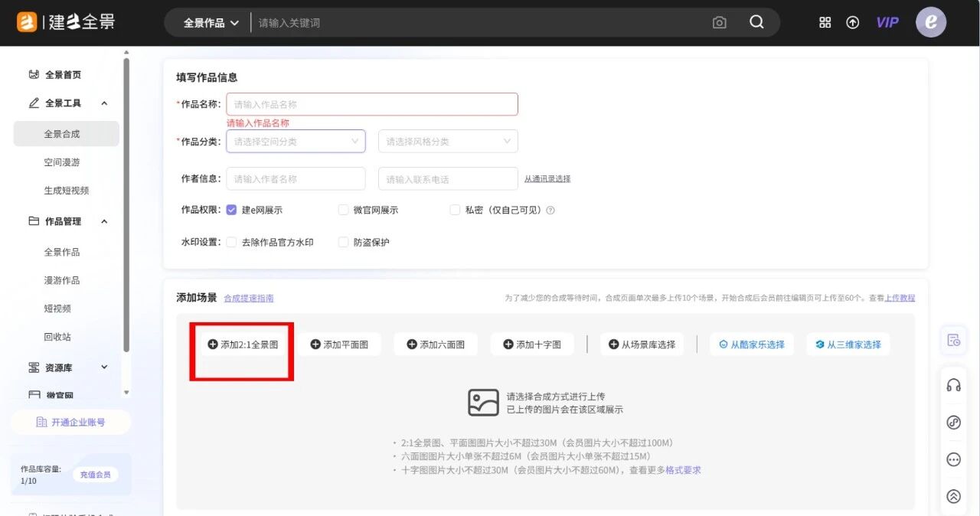The image size is (980, 516).
Task: Enable the 微官网展示 checkbox
Action: tap(343, 209)
